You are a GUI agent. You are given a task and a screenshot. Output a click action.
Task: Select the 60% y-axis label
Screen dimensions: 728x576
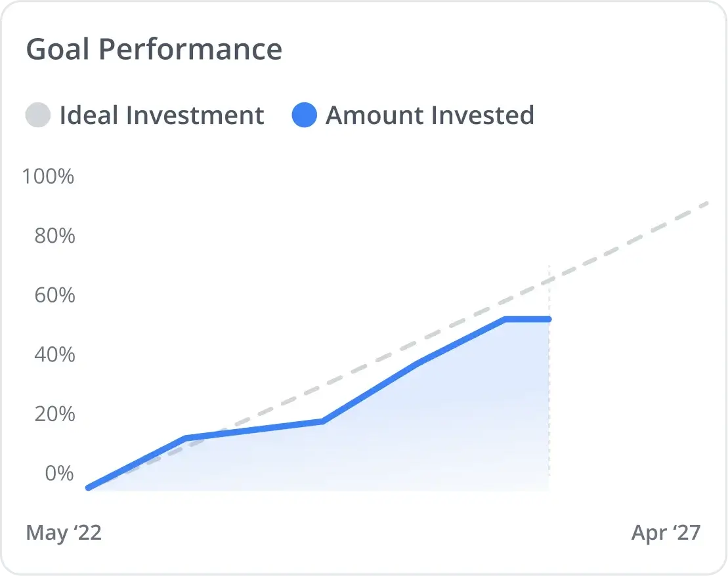(54, 295)
